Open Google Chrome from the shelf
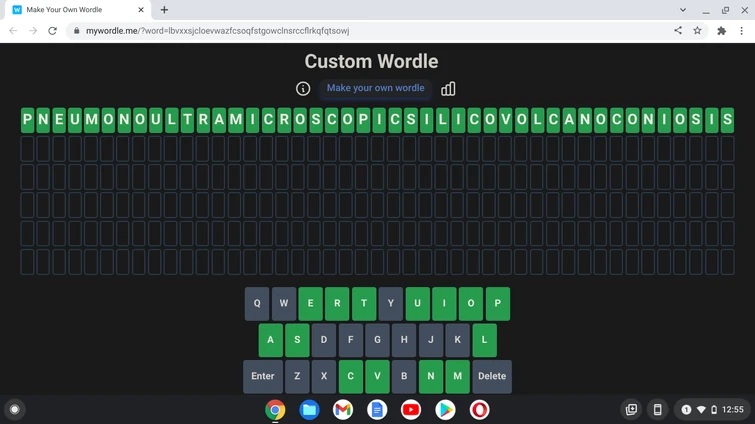The image size is (755, 424). (275, 410)
